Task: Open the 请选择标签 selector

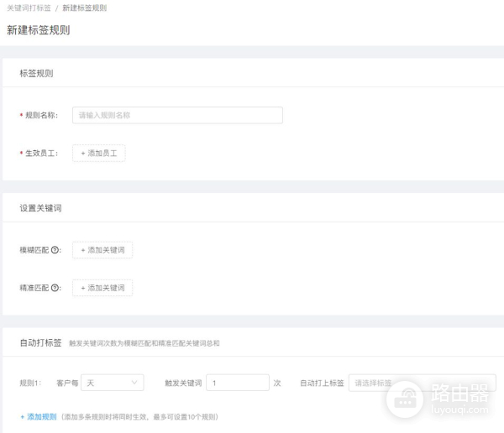Action: tap(422, 383)
